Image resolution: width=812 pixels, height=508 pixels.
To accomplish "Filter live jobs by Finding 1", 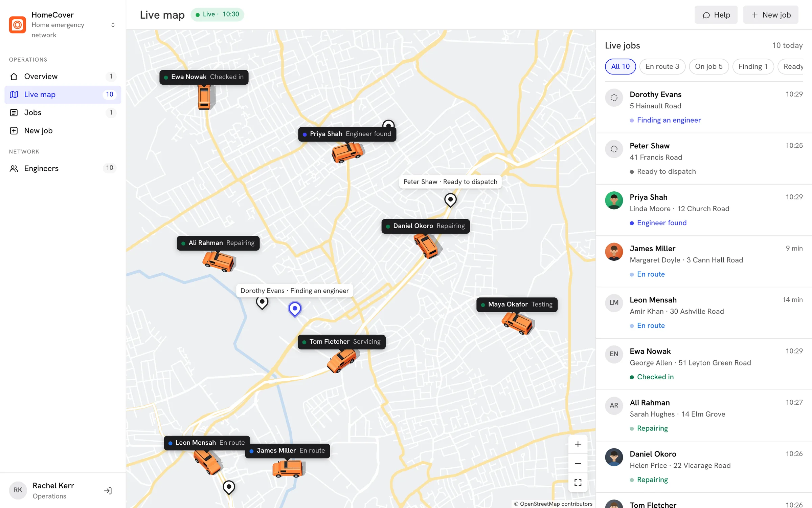I will 753,66.
